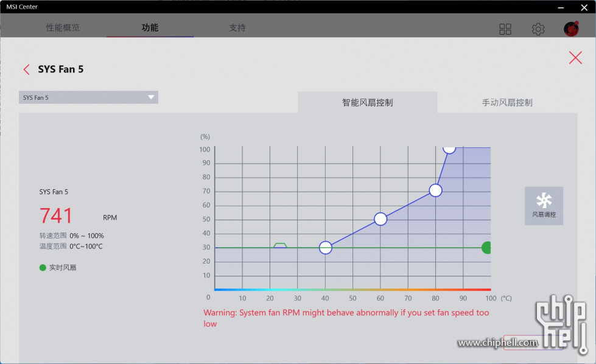Select the curve point at 40°C
The height and width of the screenshot is (364, 596).
(x=325, y=248)
